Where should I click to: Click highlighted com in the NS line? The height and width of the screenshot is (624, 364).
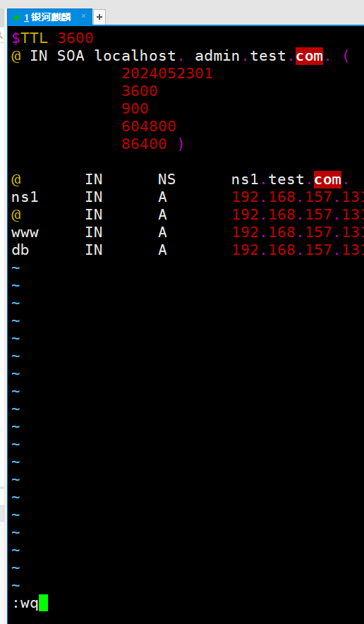click(327, 179)
